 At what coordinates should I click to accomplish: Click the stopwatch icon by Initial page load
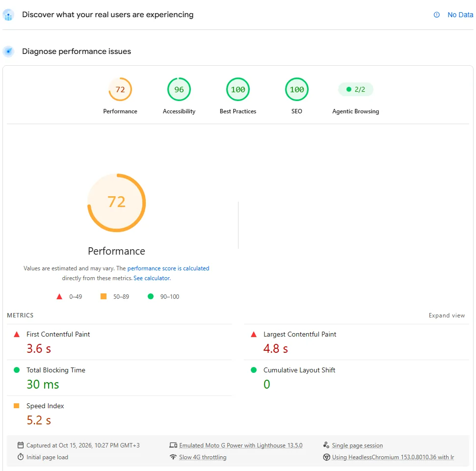21,457
